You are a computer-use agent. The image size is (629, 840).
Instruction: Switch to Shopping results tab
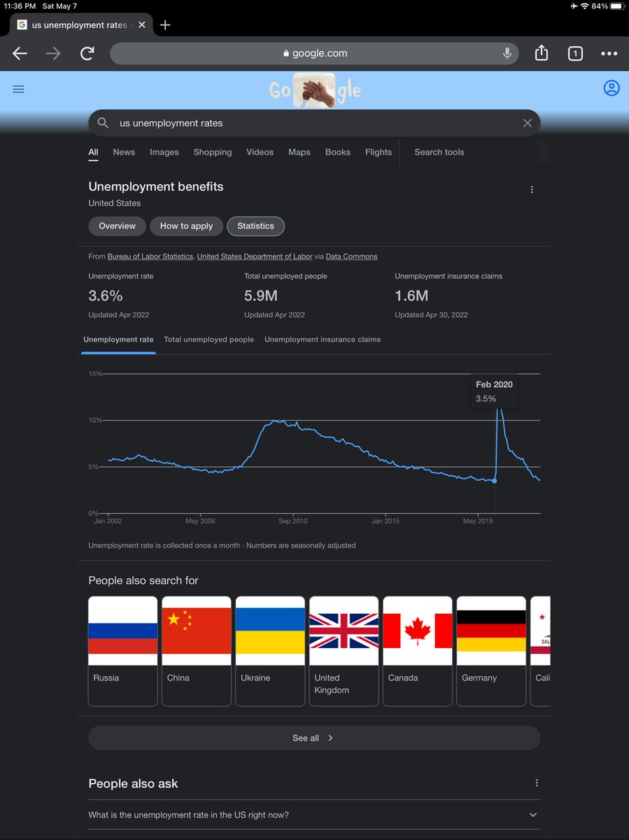pyautogui.click(x=213, y=152)
